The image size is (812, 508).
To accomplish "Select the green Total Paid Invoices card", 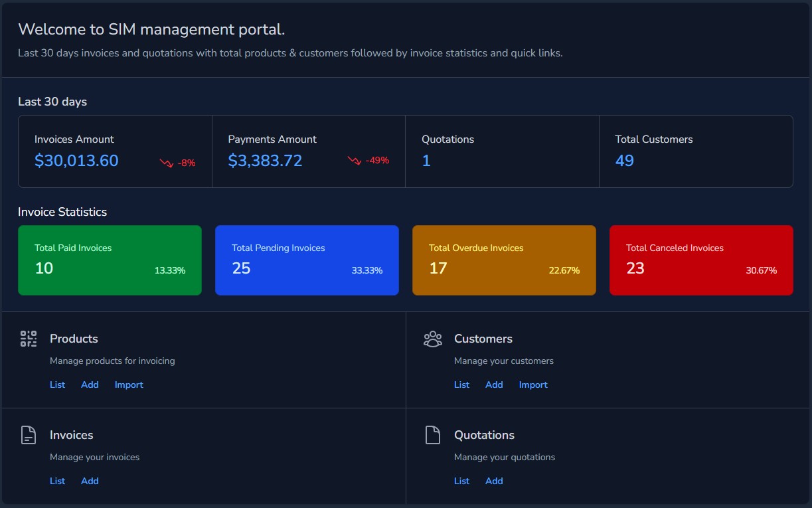I will coord(110,260).
